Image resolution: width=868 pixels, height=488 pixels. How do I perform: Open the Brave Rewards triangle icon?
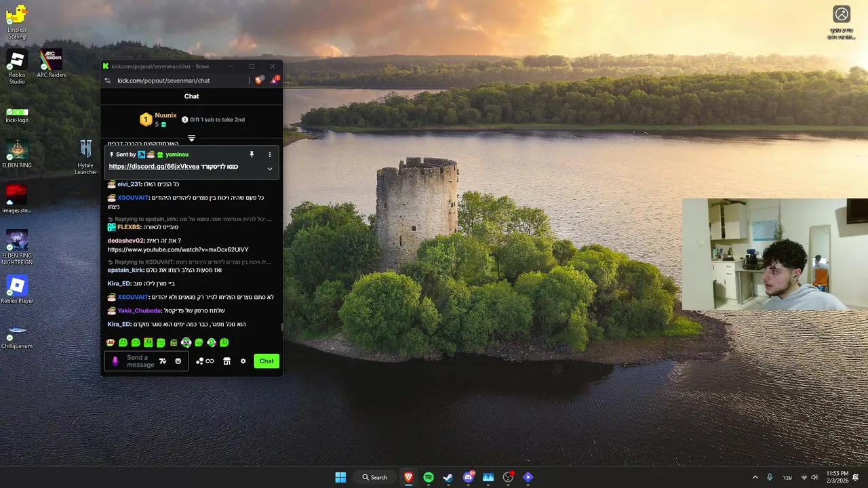point(275,80)
